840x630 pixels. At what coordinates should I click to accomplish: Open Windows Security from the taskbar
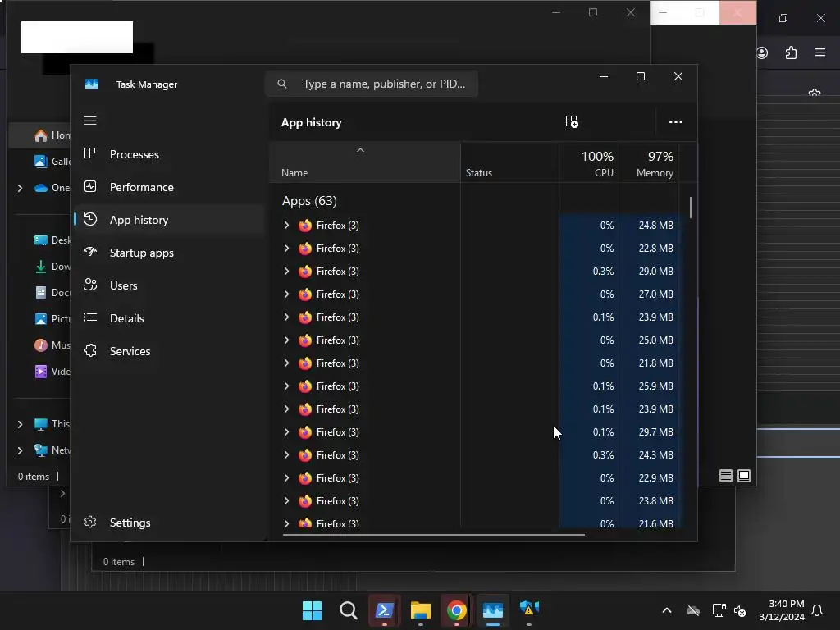click(x=529, y=610)
